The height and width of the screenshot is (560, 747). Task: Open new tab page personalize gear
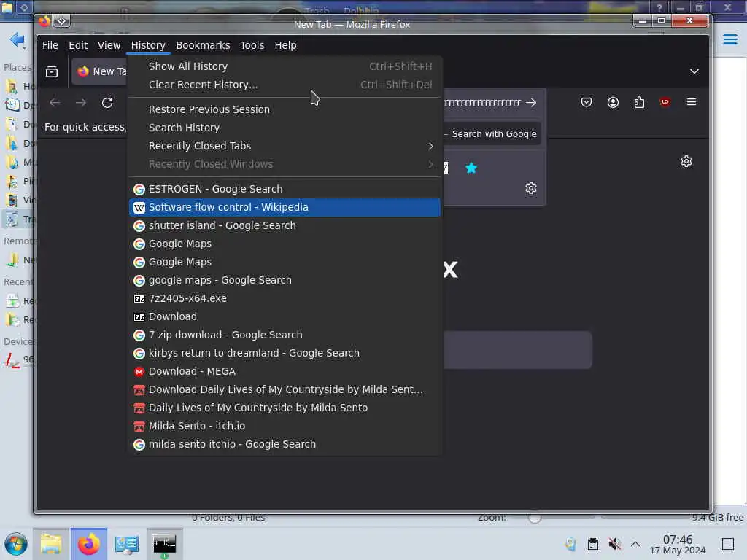pos(686,161)
